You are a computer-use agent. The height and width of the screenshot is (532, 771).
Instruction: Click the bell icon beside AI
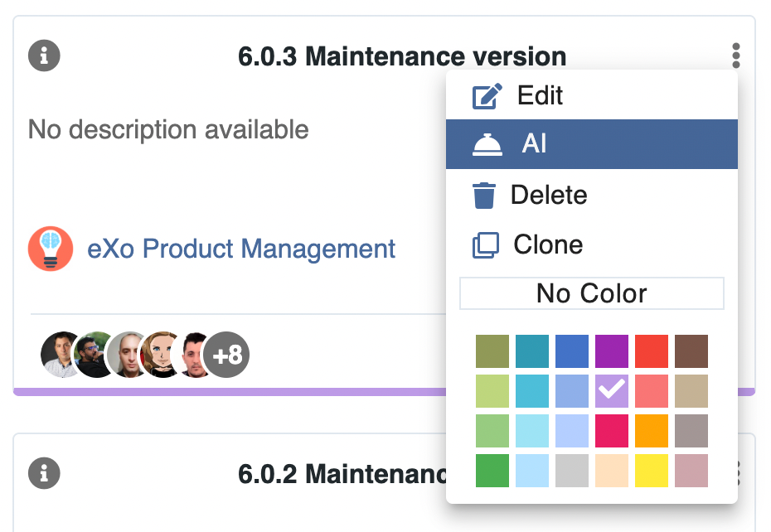tap(487, 145)
